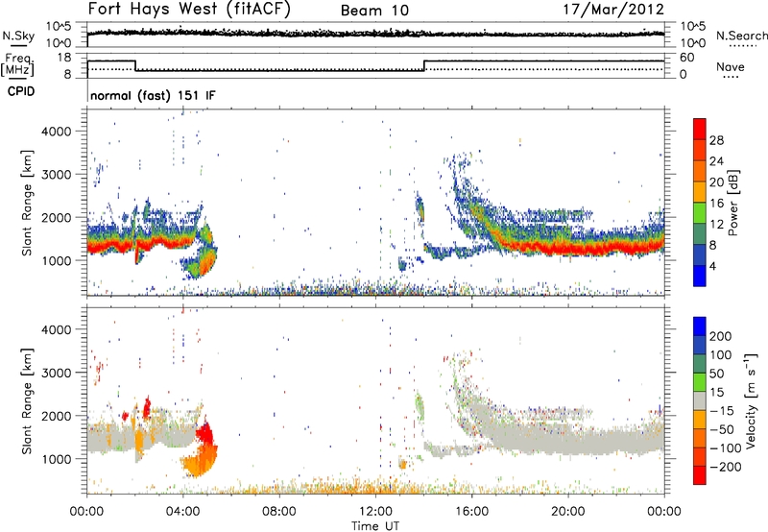Select the bright blue bottom Power colorbar swatch
The height and width of the screenshot is (532, 768).
coord(700,276)
